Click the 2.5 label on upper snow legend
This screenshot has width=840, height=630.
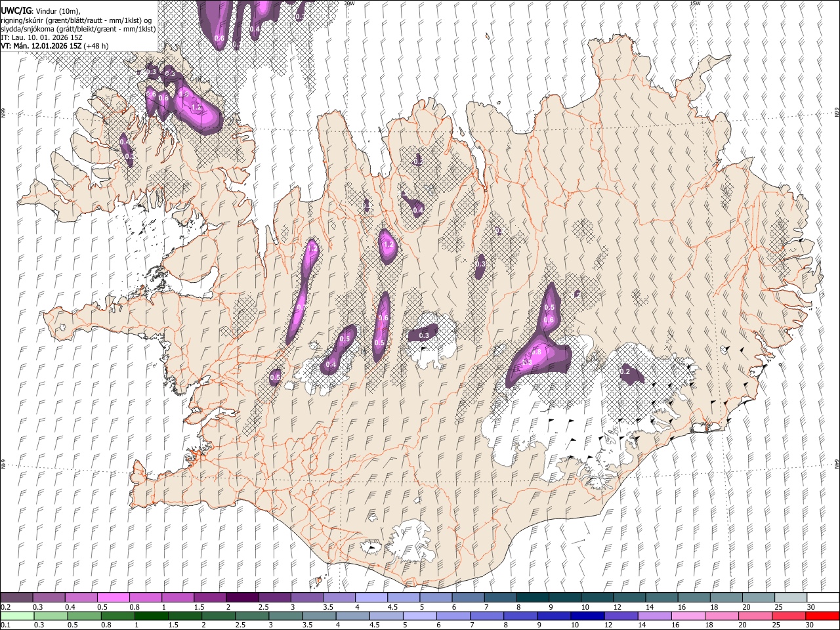coord(263,607)
